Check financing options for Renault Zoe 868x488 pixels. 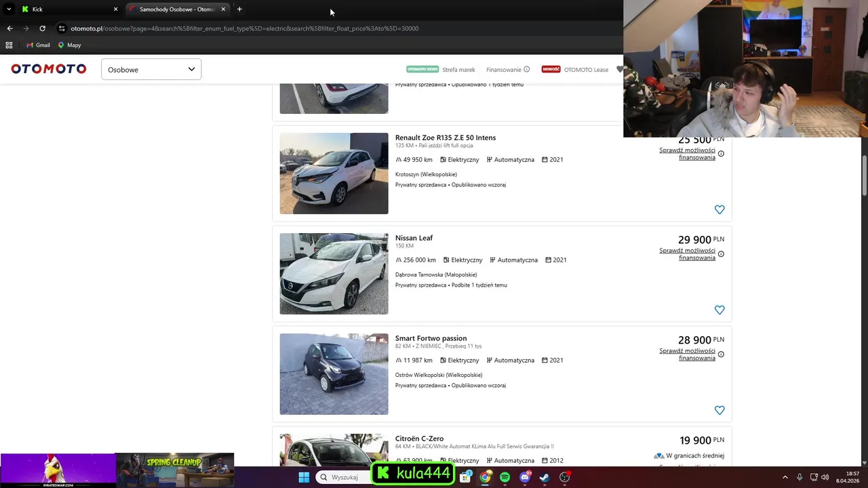[x=687, y=154]
